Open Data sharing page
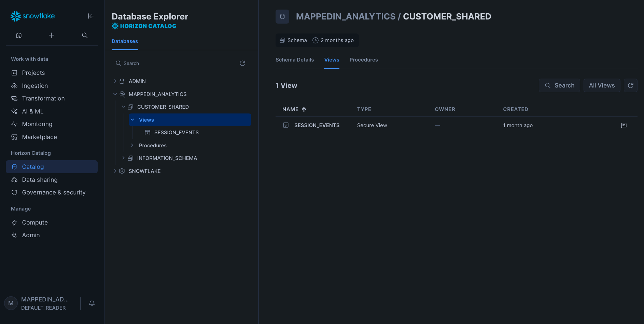This screenshot has height=324, width=644. [52, 180]
